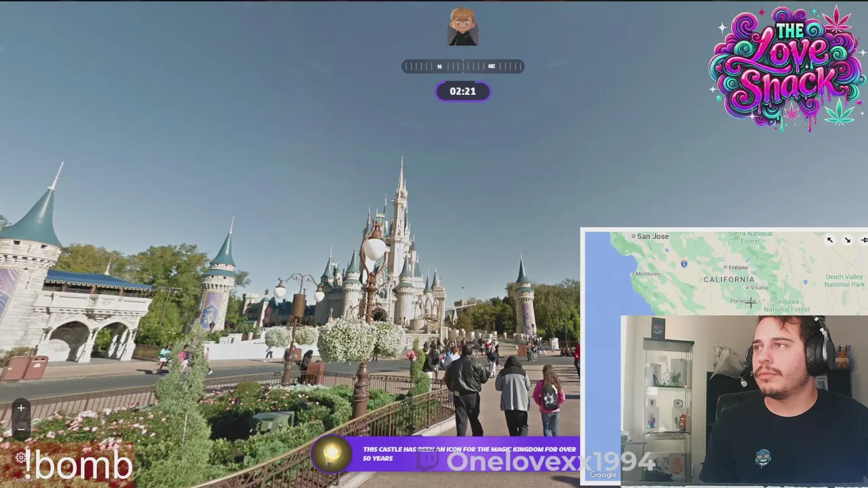Click the 02:21 round timer

tap(463, 91)
